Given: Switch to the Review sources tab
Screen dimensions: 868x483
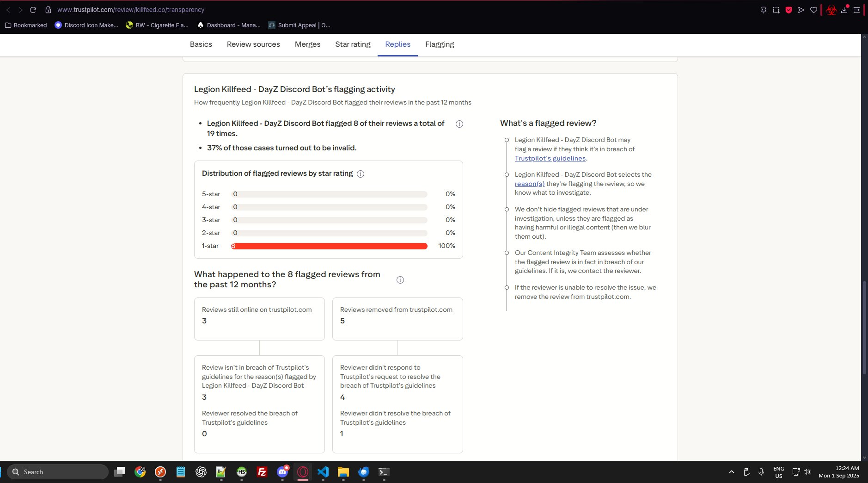Looking at the screenshot, I should point(253,44).
